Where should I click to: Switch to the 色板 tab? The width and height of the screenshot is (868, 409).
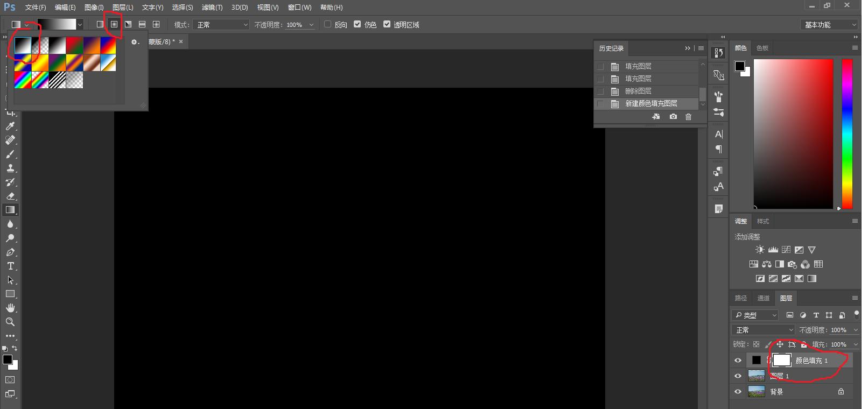(762, 48)
